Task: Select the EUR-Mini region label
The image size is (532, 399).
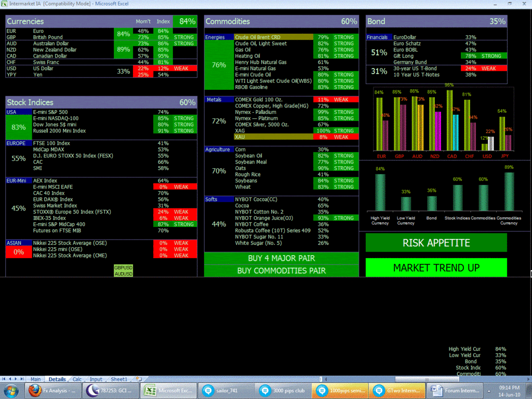Action: click(x=19, y=180)
